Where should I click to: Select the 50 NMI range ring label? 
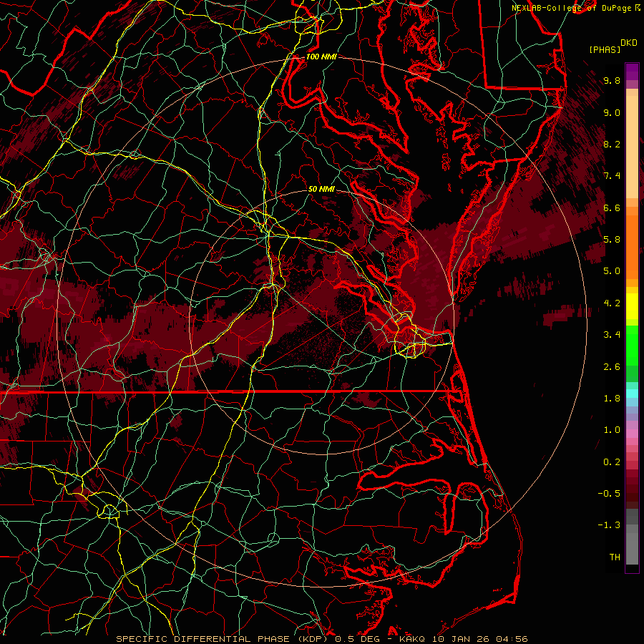321,189
